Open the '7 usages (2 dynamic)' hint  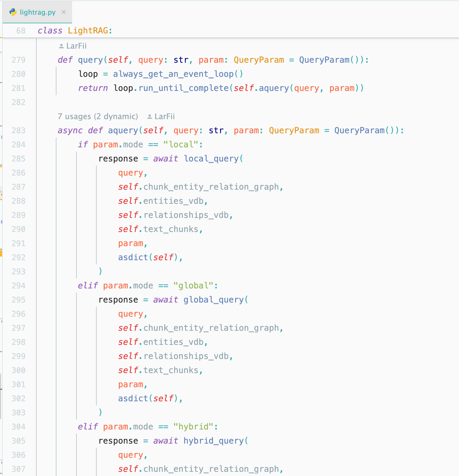pyautogui.click(x=98, y=116)
